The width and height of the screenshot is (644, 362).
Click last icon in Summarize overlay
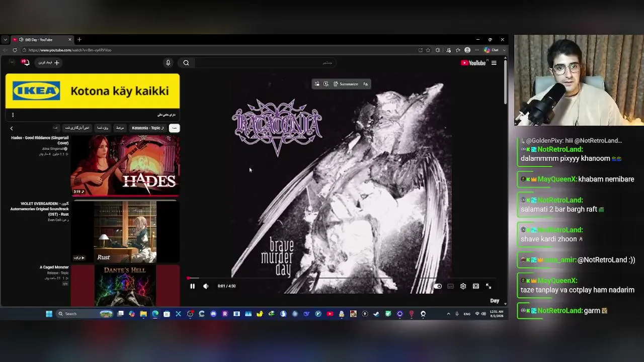tap(366, 84)
